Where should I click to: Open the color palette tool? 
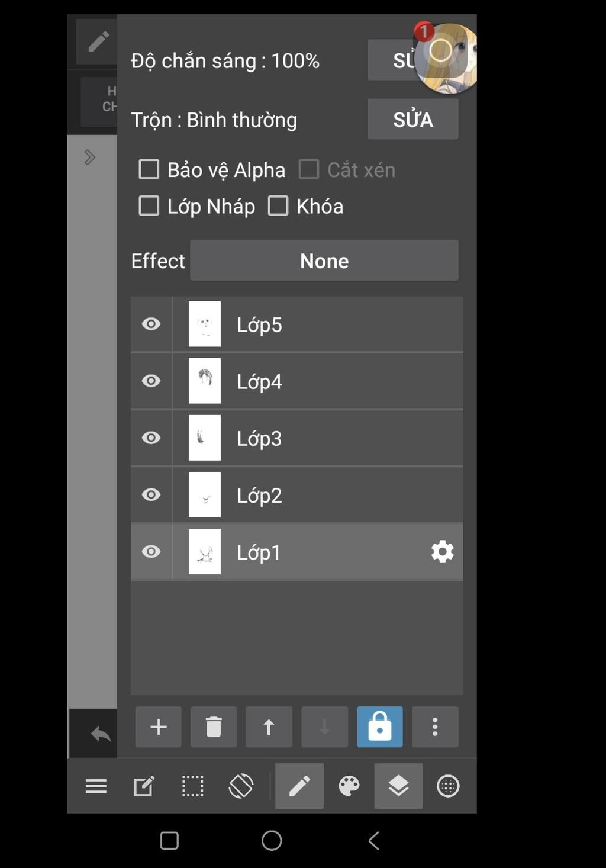349,786
